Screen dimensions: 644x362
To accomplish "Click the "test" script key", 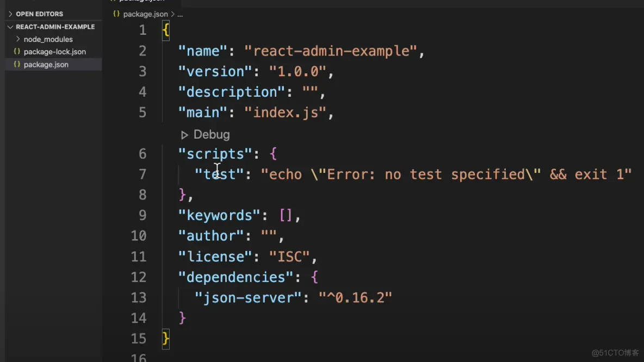I will tap(219, 174).
